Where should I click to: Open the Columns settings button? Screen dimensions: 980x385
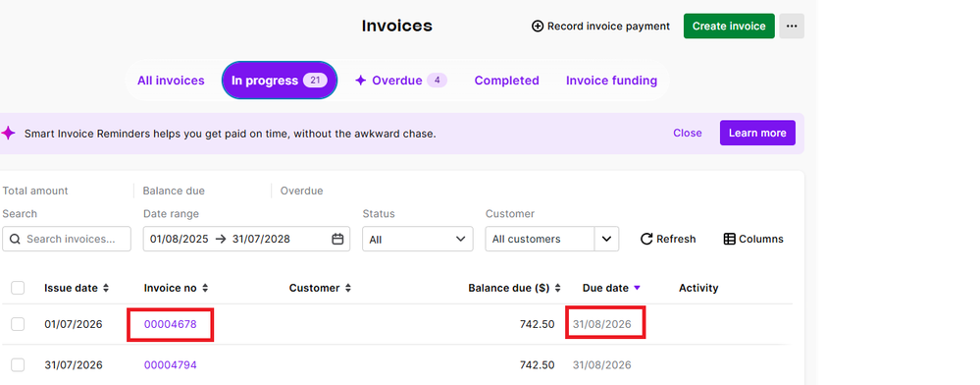click(753, 239)
